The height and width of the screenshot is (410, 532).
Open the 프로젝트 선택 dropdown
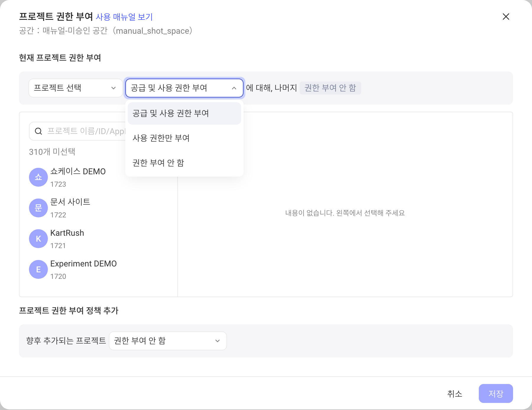tap(75, 88)
